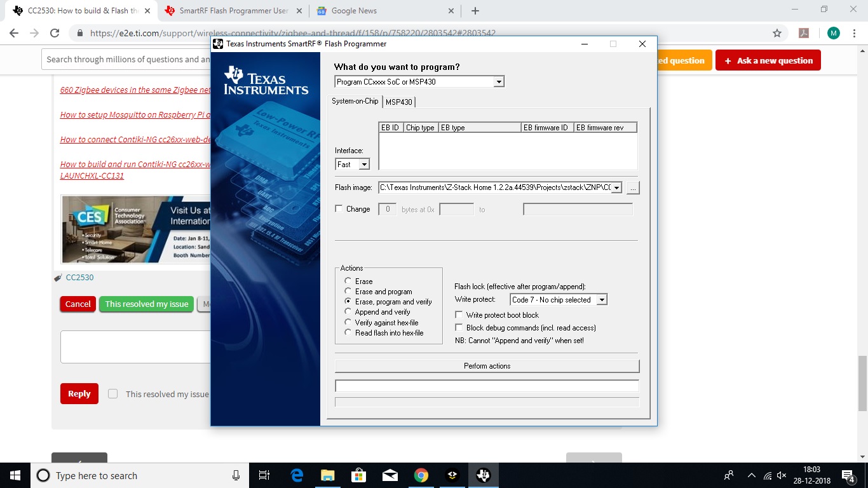Image resolution: width=868 pixels, height=488 pixels.
Task: Choose Erase and program action
Action: click(348, 291)
